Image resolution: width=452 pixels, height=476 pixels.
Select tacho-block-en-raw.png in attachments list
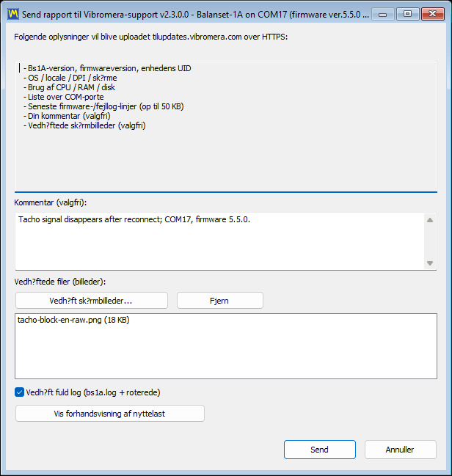[73, 320]
